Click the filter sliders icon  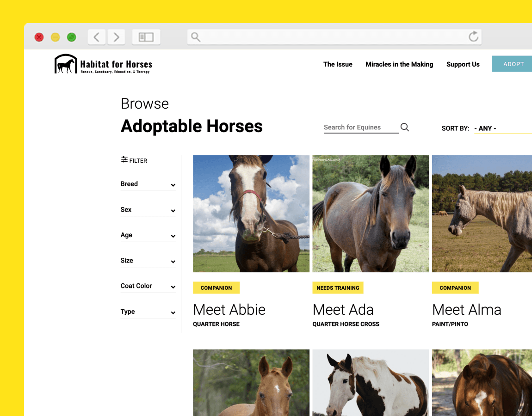(x=124, y=159)
